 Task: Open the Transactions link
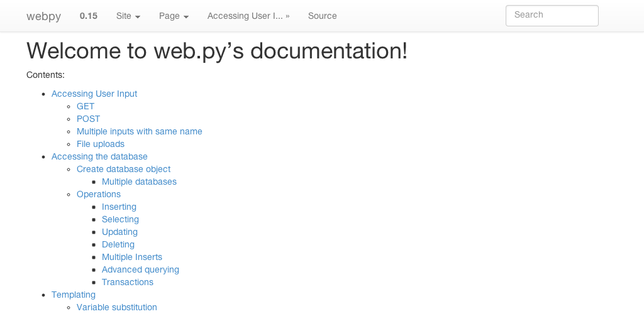tap(128, 282)
